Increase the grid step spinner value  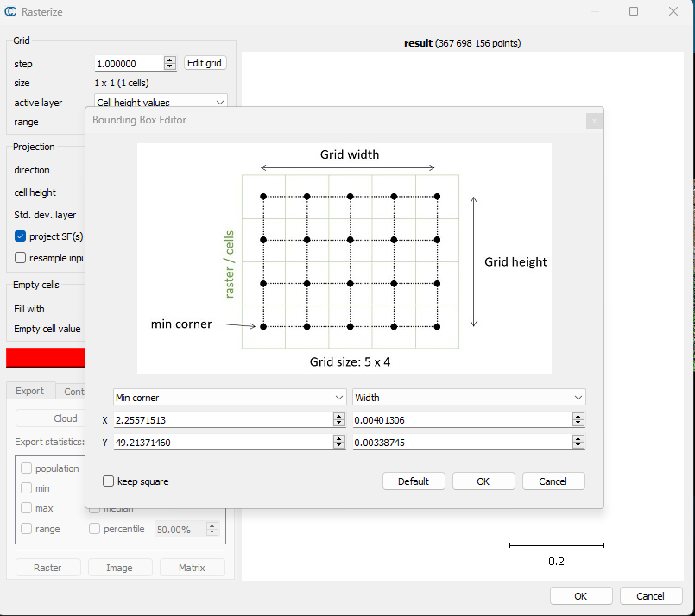pos(170,60)
